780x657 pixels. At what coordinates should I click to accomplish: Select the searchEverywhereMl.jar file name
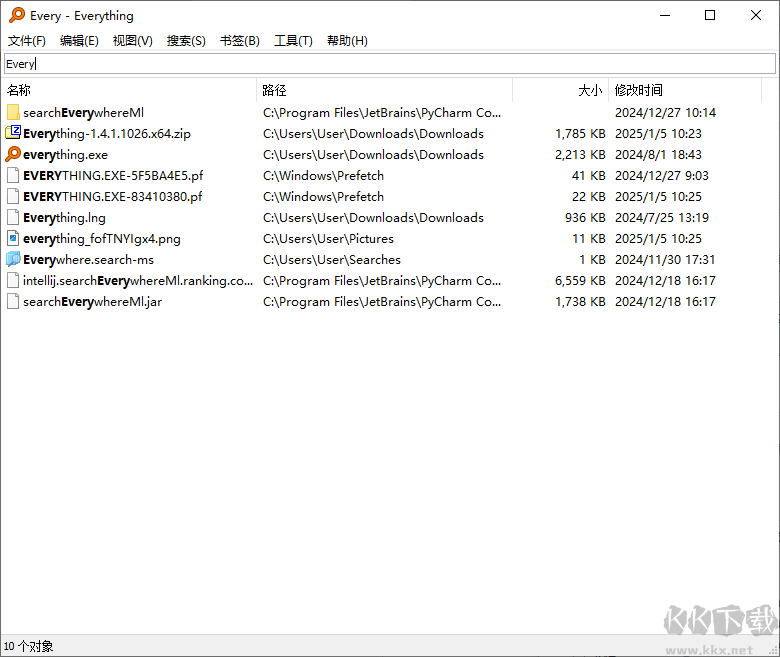(x=92, y=301)
